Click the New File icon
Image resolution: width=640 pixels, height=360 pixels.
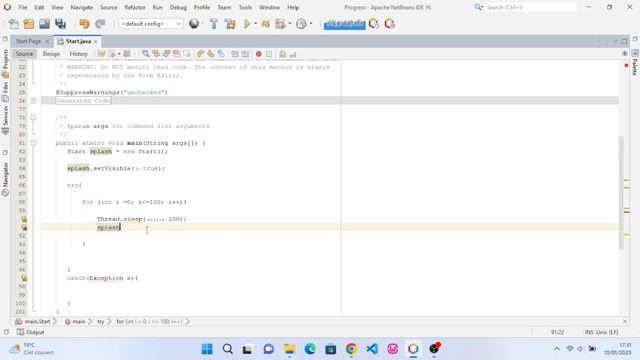13,24
